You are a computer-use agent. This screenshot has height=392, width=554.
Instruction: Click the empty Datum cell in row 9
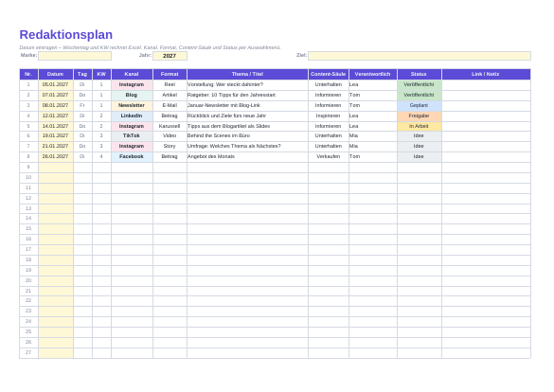pos(56,167)
